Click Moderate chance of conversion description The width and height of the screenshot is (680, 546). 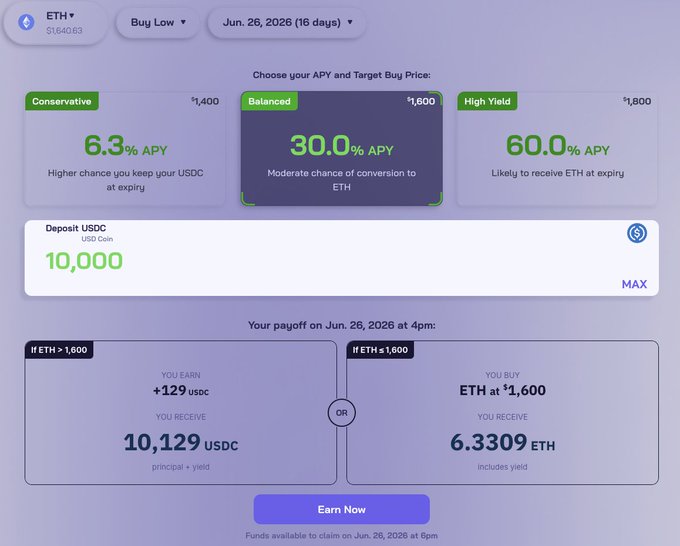(x=342, y=180)
